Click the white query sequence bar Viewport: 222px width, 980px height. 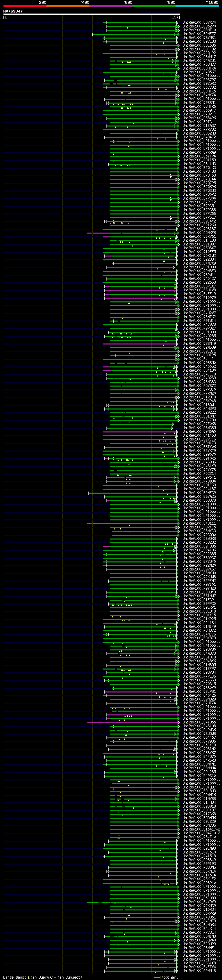tap(92, 15)
